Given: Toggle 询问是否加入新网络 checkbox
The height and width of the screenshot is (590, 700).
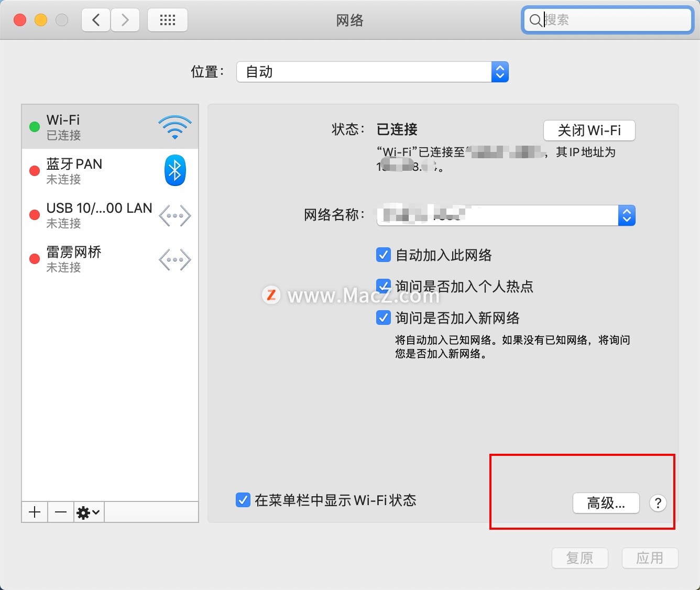Looking at the screenshot, I should [x=384, y=318].
